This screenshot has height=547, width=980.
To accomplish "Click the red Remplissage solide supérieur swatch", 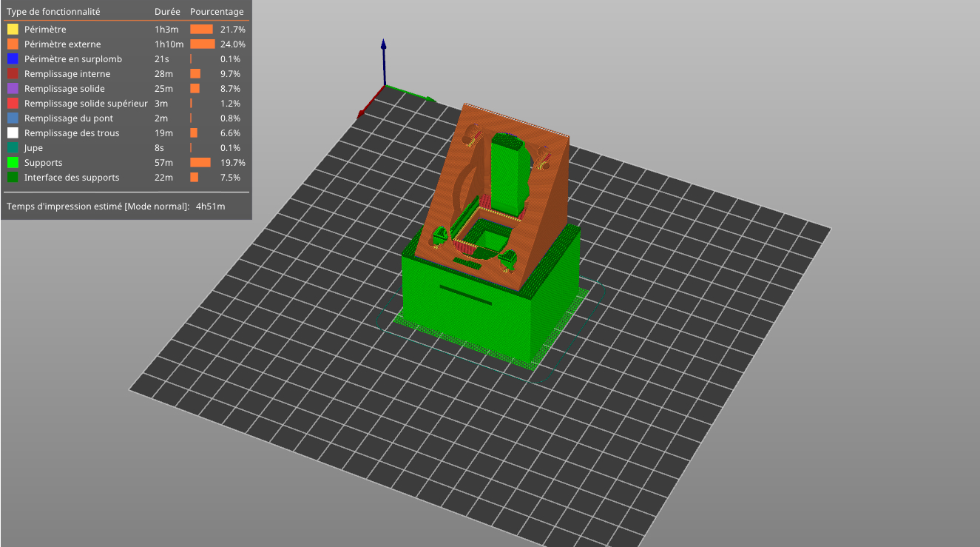I will 13,104.
